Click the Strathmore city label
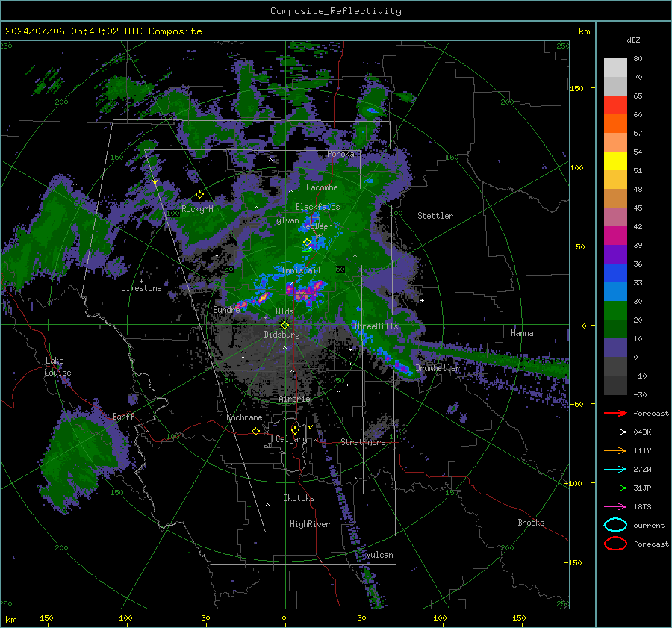The image size is (672, 628). (363, 442)
